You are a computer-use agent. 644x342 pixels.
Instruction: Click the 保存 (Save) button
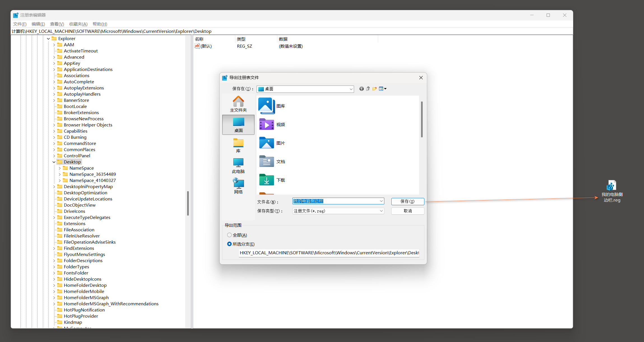click(407, 201)
